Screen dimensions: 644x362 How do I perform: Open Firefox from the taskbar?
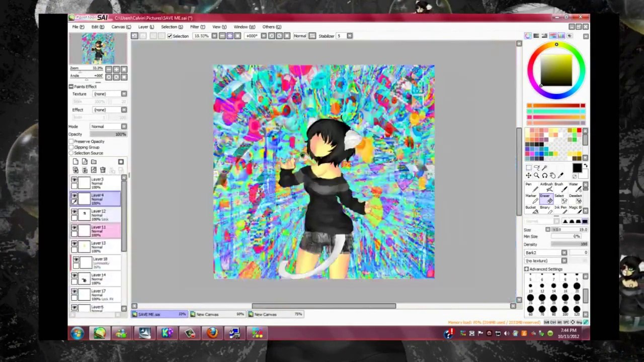coord(212,333)
